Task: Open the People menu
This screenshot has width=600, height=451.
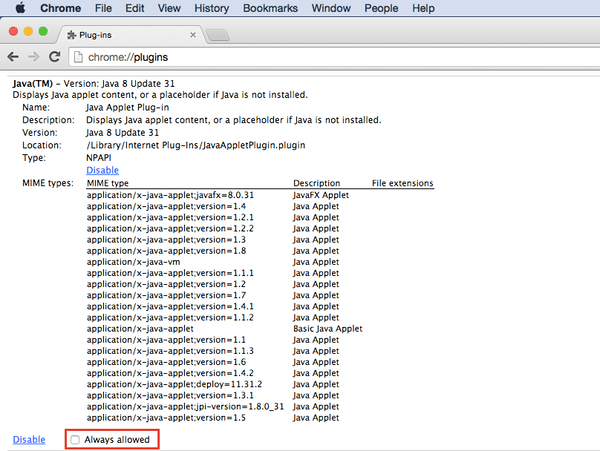Action: (381, 8)
